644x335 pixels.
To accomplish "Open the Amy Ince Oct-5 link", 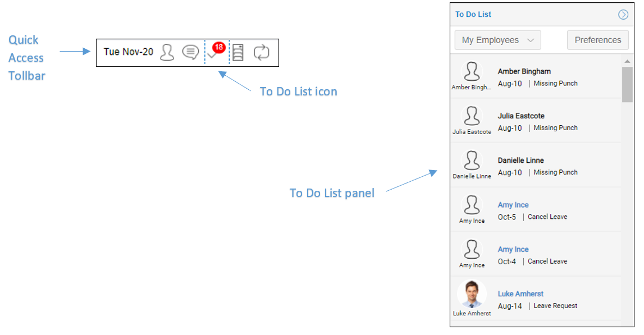I will [513, 205].
